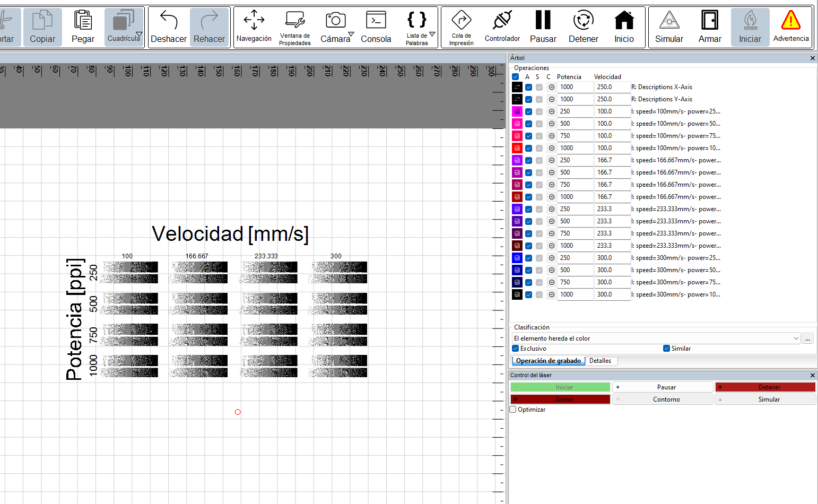Viewport: 818px width, 504px height.
Task: Open the Lista de Palabras dropdown arrow
Action: point(432,34)
